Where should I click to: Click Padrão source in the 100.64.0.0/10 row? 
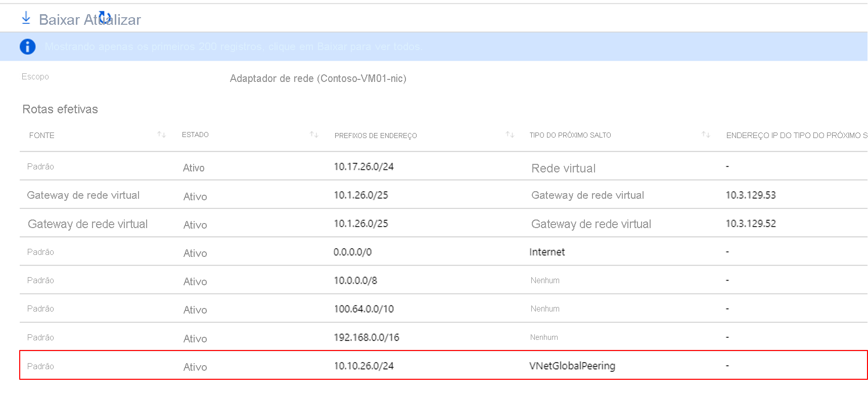coord(40,308)
